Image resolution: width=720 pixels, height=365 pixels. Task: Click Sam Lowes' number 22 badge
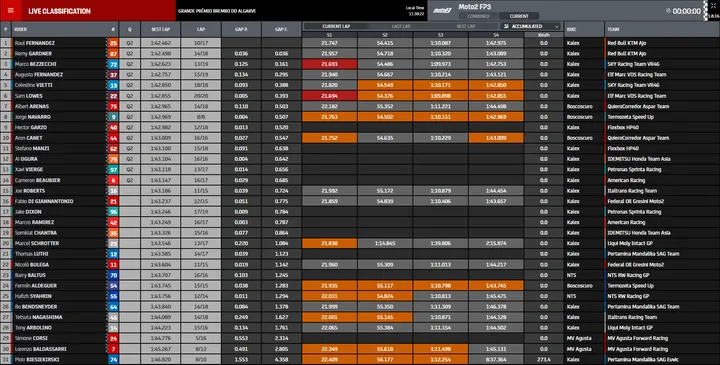coord(113,96)
